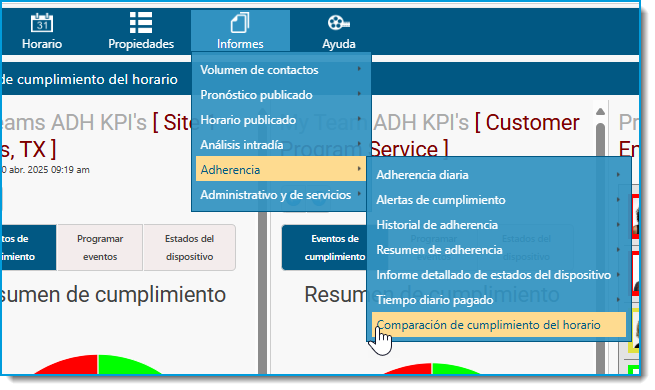Open Pronóstico publicado submenu

(281, 95)
